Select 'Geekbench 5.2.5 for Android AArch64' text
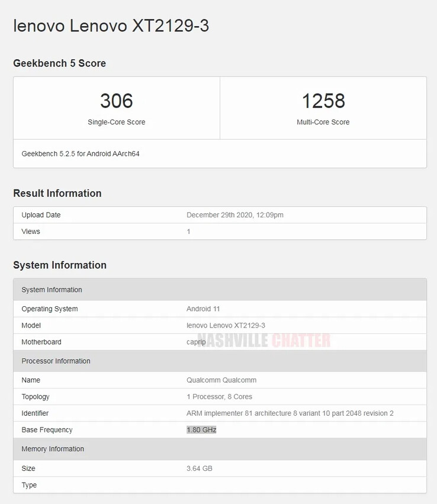The image size is (437, 504). point(81,153)
